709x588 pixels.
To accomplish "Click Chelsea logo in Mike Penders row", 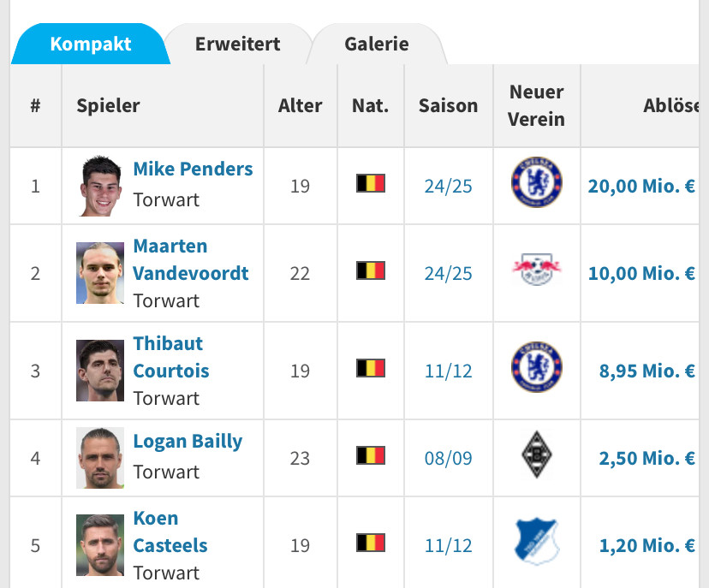I will pyautogui.click(x=536, y=183).
